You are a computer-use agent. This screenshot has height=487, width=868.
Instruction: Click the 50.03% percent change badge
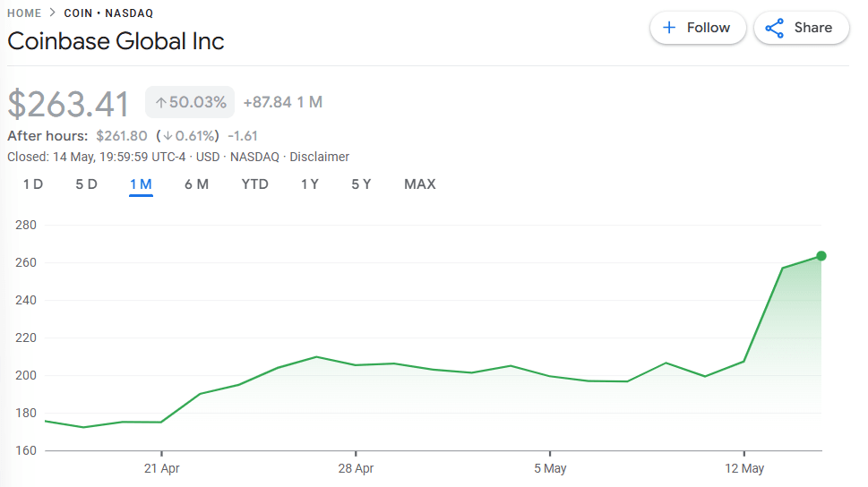(190, 102)
